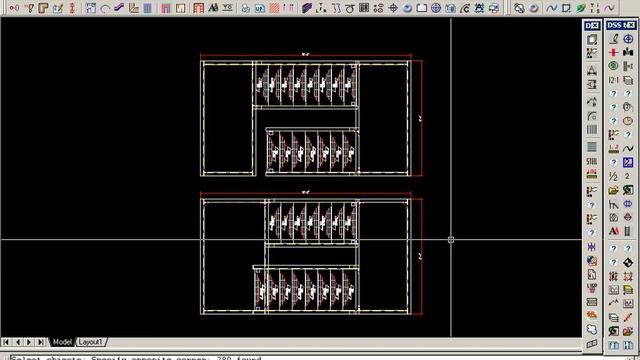Click the double-A text style icon in top toolbar
The height and width of the screenshot is (360, 640).
tap(213, 8)
